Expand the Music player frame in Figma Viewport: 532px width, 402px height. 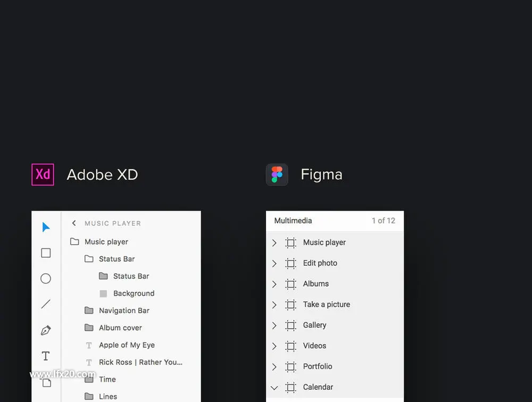(275, 243)
